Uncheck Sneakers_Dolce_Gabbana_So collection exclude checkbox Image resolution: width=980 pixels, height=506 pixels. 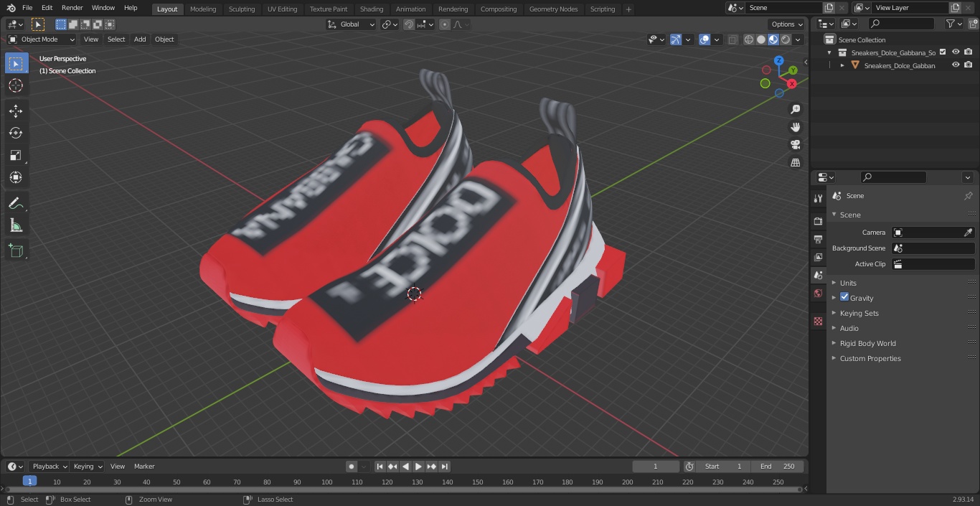click(943, 52)
